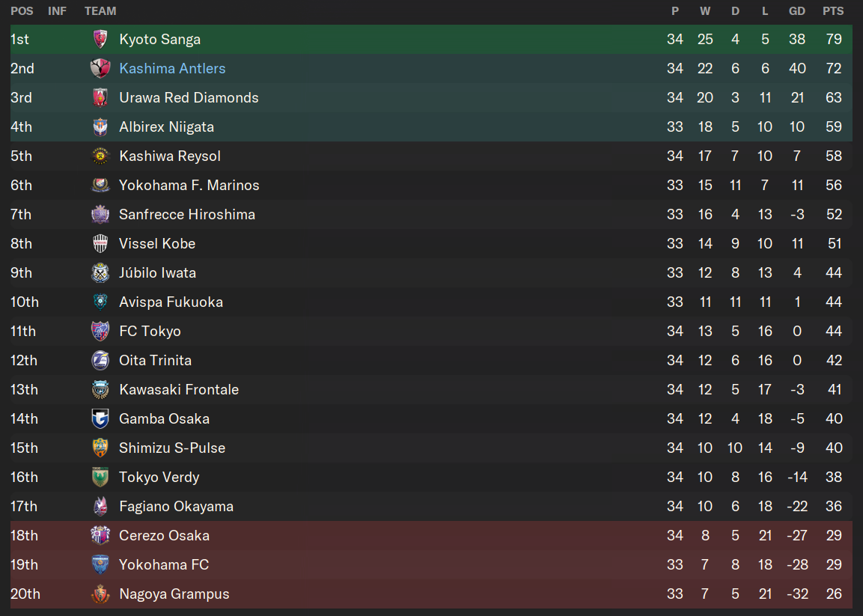Click the TEAM column header
863x616 pixels.
100,11
